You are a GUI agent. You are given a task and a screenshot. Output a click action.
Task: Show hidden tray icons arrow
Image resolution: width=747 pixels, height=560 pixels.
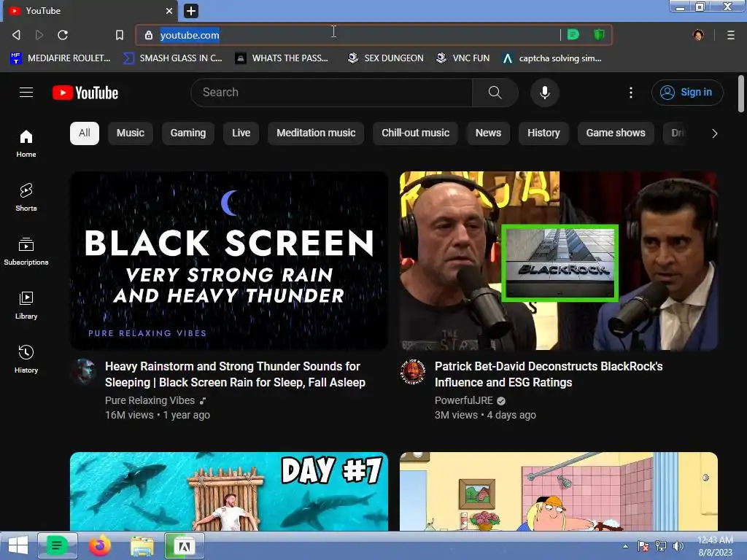[x=625, y=546]
